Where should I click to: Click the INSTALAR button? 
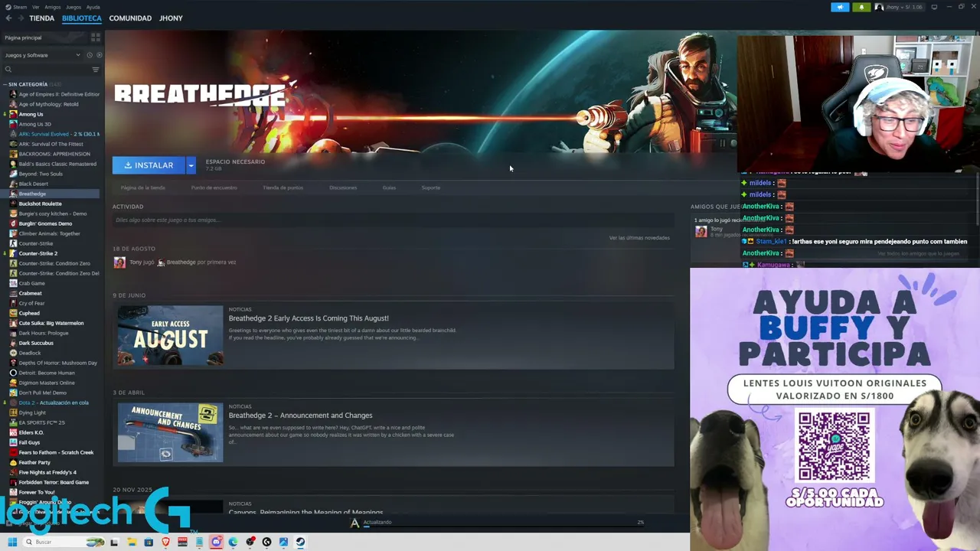point(149,165)
